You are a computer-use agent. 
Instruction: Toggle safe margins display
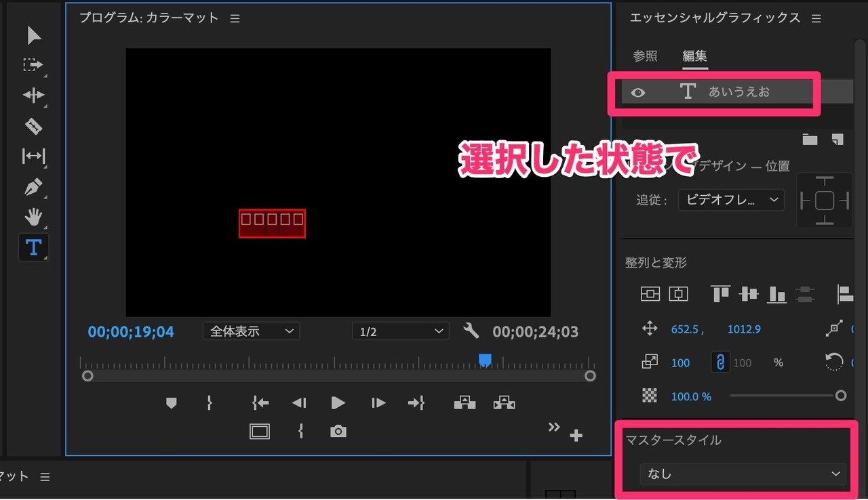click(x=260, y=432)
